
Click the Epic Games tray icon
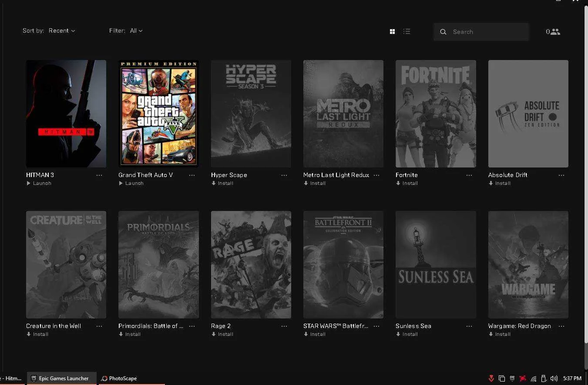click(512, 378)
